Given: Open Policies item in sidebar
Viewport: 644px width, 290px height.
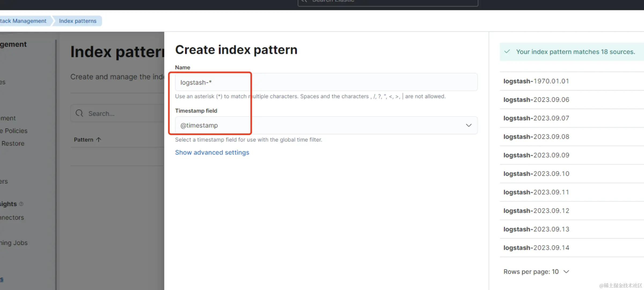Looking at the screenshot, I should (x=14, y=131).
